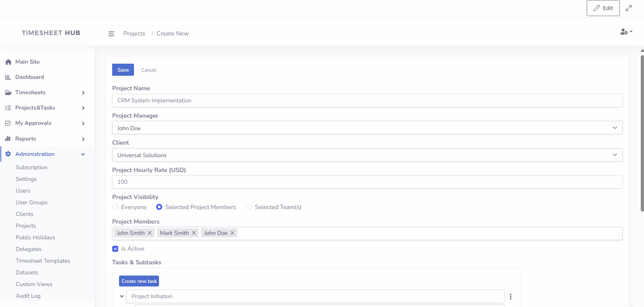Click the hamburger menu icon
Viewport: 644px width, 307px height.
[111, 34]
